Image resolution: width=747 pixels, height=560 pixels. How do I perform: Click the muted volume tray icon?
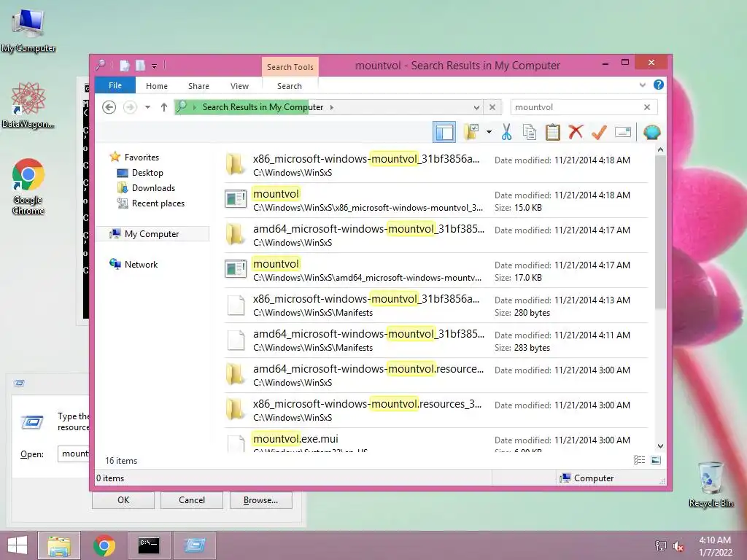coord(678,545)
